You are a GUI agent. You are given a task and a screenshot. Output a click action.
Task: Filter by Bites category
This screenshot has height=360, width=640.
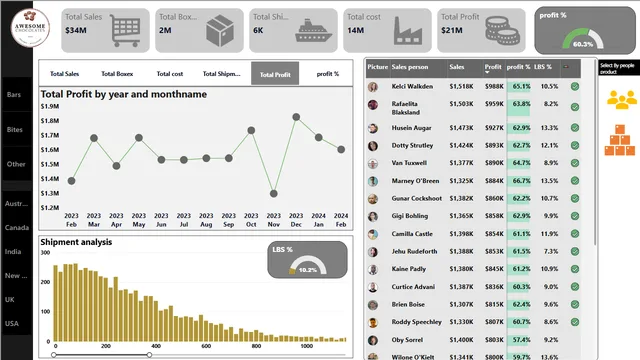(16, 129)
